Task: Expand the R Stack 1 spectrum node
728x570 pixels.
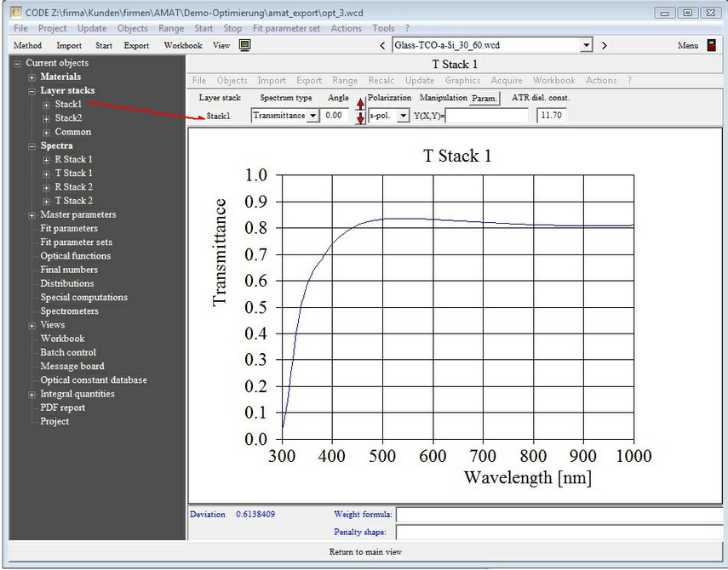Action: pyautogui.click(x=47, y=160)
